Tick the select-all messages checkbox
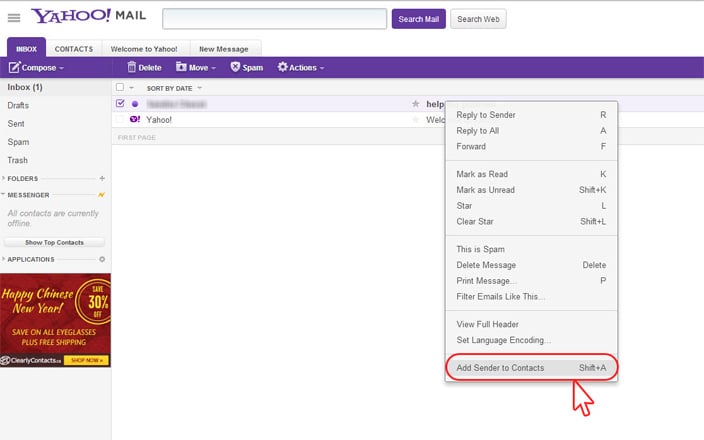The height and width of the screenshot is (440, 704). coord(120,87)
